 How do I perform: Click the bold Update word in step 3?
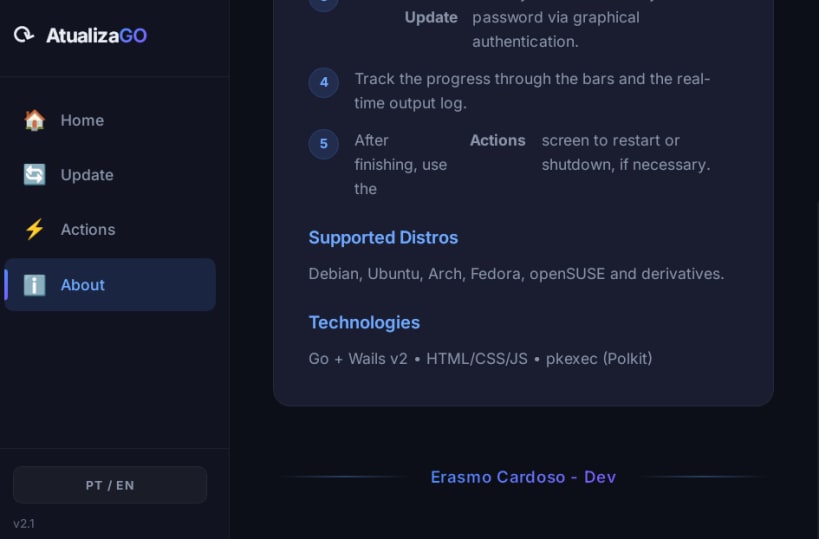pos(431,17)
